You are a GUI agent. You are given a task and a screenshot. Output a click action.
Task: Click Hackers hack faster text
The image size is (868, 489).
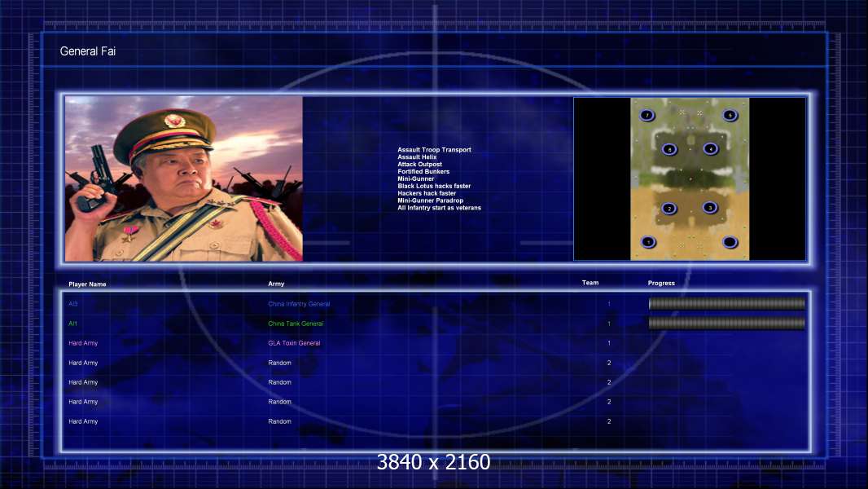pos(427,193)
